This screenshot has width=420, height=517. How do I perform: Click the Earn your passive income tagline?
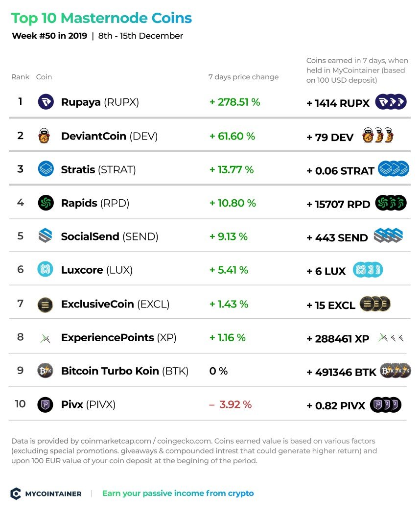pyautogui.click(x=178, y=493)
